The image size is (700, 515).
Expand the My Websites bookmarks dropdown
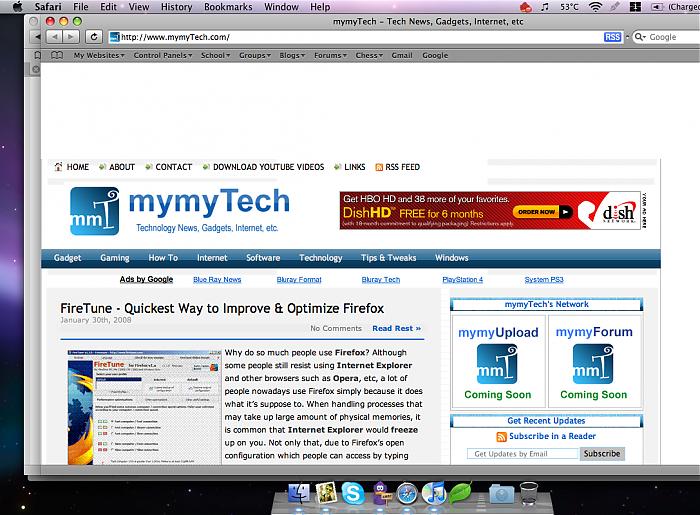99,55
